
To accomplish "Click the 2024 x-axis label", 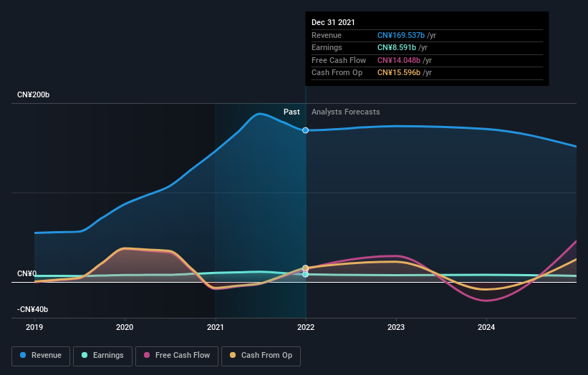I will click(486, 327).
